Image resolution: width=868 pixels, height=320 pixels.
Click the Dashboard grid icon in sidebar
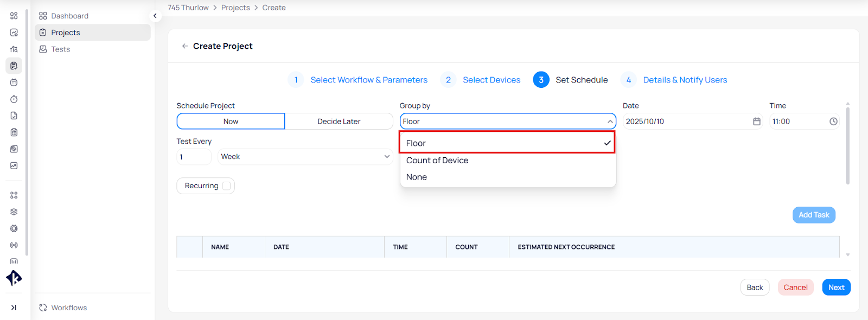[43, 16]
